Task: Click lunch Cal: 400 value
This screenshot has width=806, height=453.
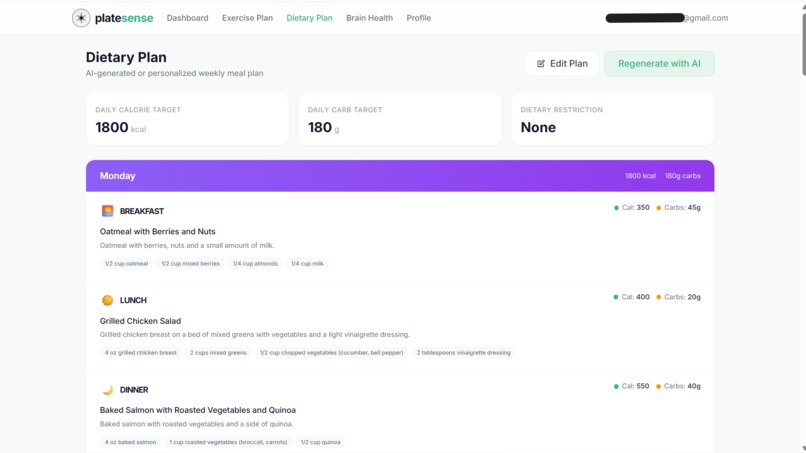Action: [632, 297]
